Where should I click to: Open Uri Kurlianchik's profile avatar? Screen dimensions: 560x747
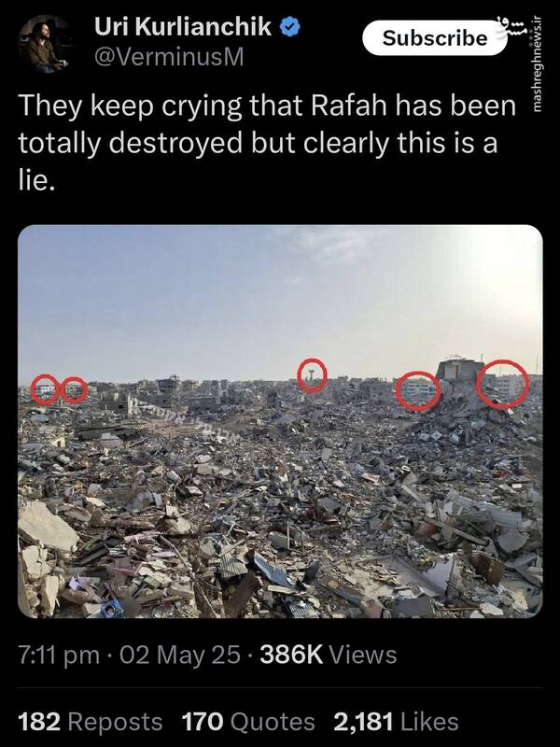coord(45,44)
